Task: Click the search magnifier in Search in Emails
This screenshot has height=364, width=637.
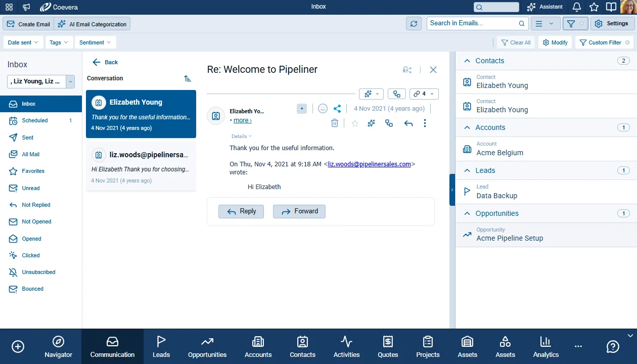Action: click(x=522, y=23)
